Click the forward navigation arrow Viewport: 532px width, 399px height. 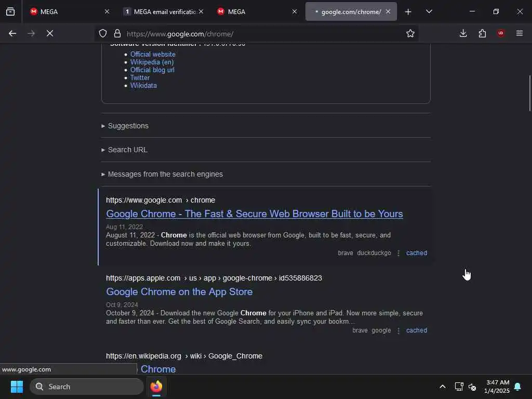coord(31,33)
